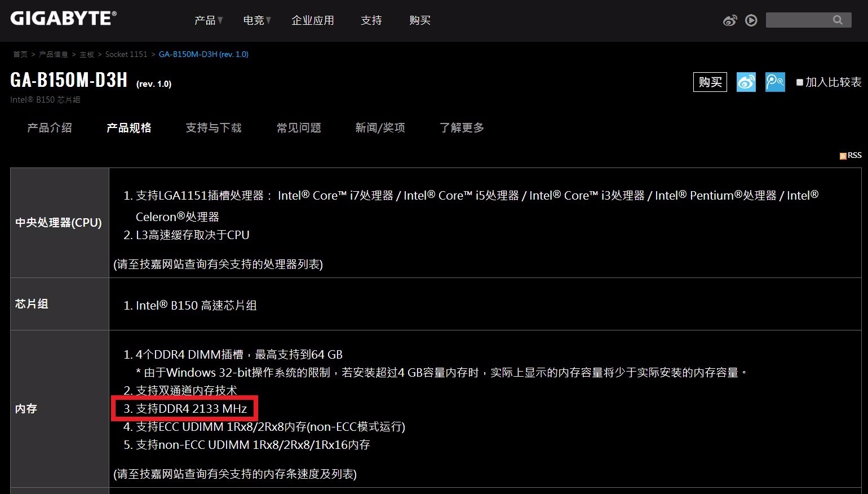Click the Windows 32-bit limitation note
Viewport: 868px width, 494px height.
click(x=442, y=373)
